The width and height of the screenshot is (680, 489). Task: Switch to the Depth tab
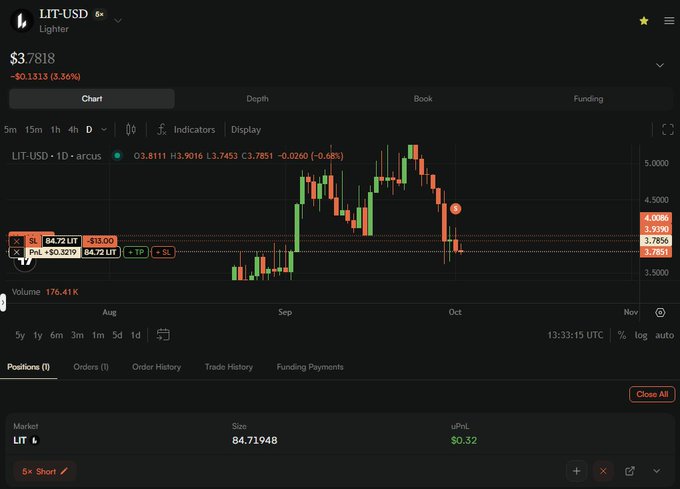(x=258, y=99)
